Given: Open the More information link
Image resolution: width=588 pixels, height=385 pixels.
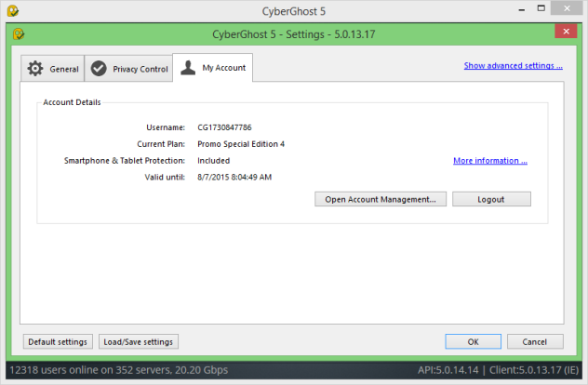Looking at the screenshot, I should click(x=490, y=161).
